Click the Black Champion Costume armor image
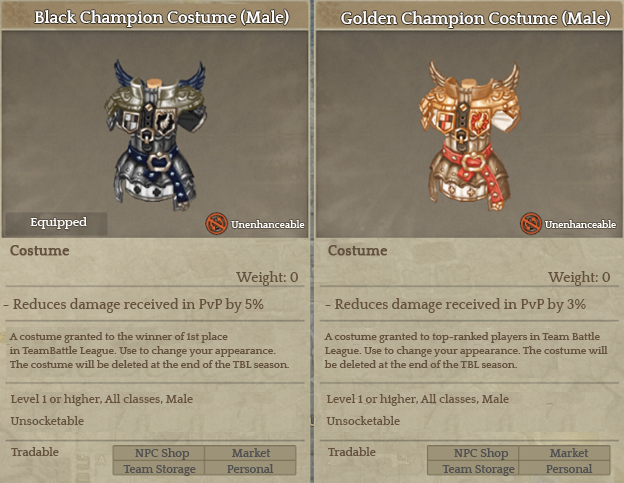This screenshot has height=483, width=624. point(155,135)
